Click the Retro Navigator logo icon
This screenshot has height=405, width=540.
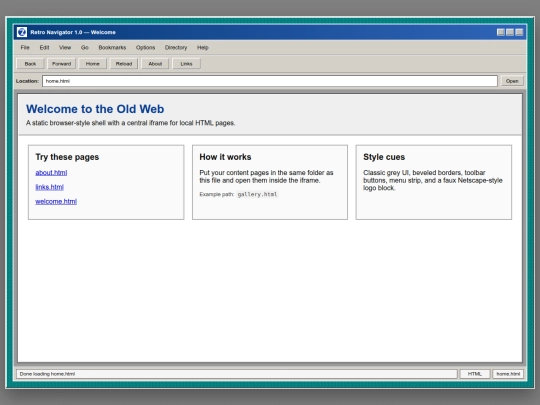pos(22,32)
